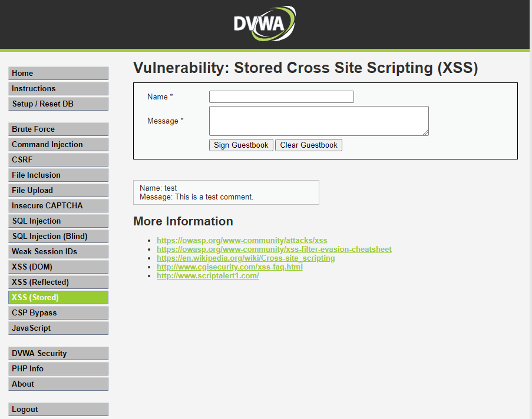
Task: Open the Instructions page
Action: coord(58,88)
